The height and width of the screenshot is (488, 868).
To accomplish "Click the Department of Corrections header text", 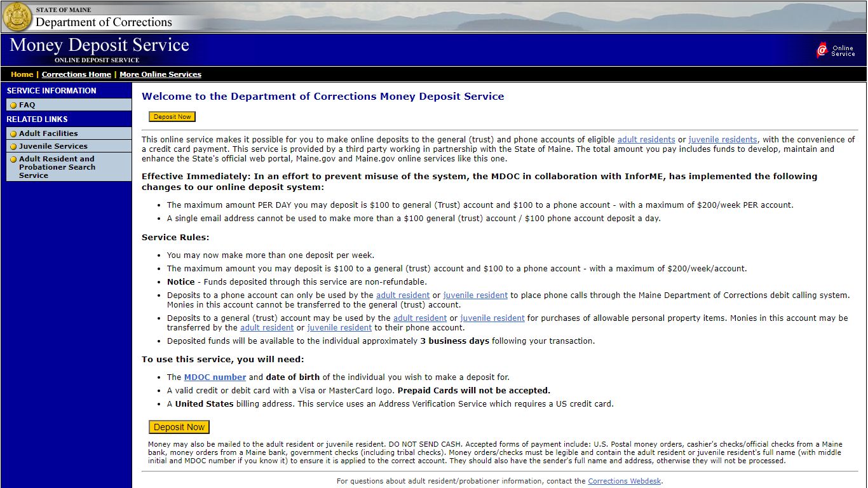I will (x=104, y=22).
